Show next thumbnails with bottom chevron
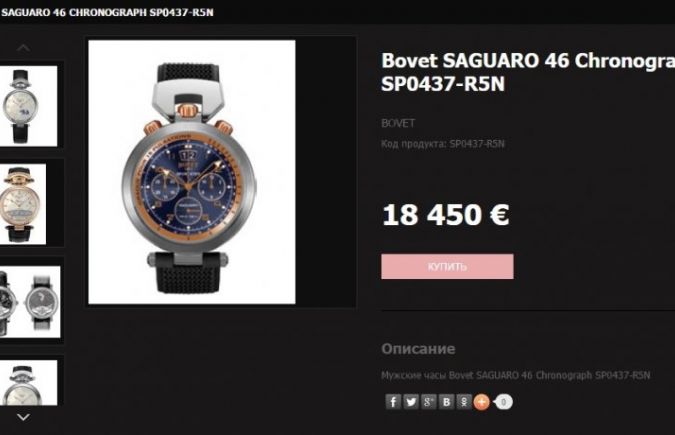The height and width of the screenshot is (435, 675). pyautogui.click(x=23, y=417)
